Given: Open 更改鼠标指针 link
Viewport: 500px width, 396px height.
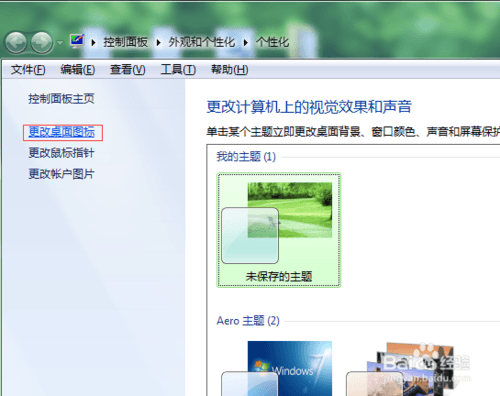Looking at the screenshot, I should 61,153.
